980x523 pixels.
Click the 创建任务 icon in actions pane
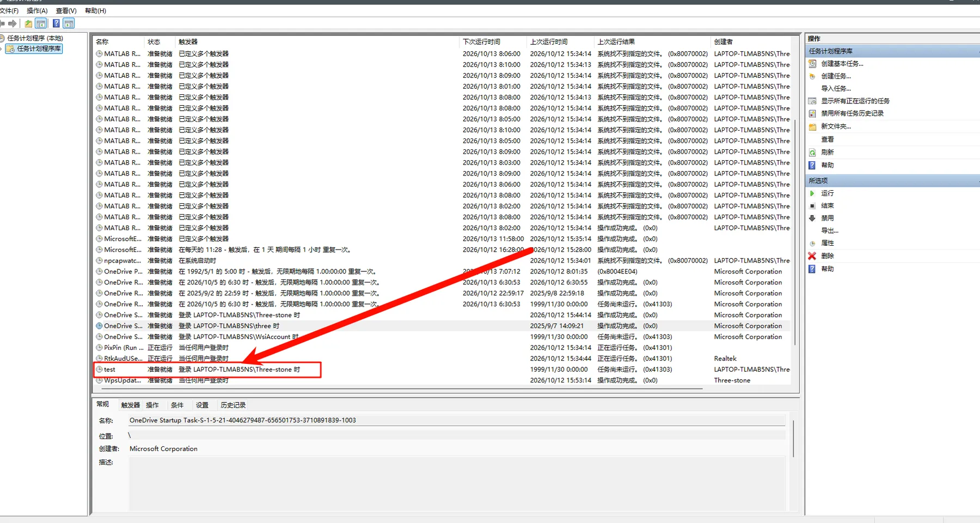[812, 76]
